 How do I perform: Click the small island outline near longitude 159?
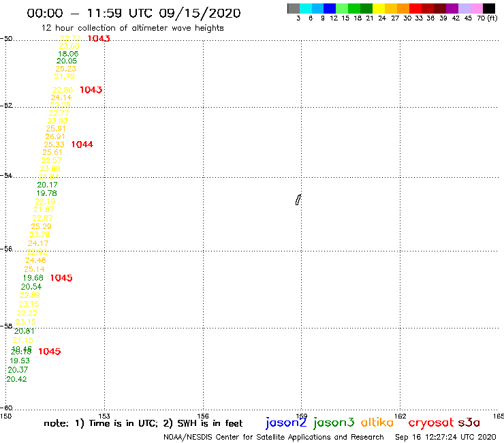point(298,200)
